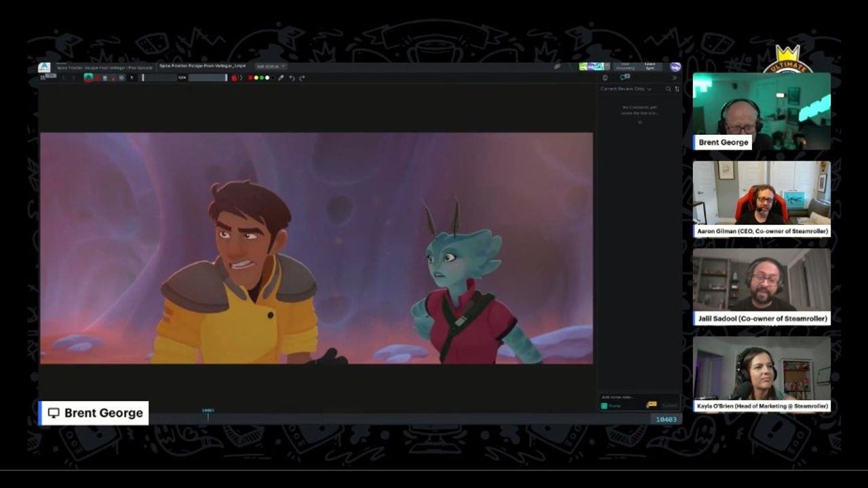Screen dimensions: 868x488
Task: Open the user profile avatar
Action: tap(675, 67)
